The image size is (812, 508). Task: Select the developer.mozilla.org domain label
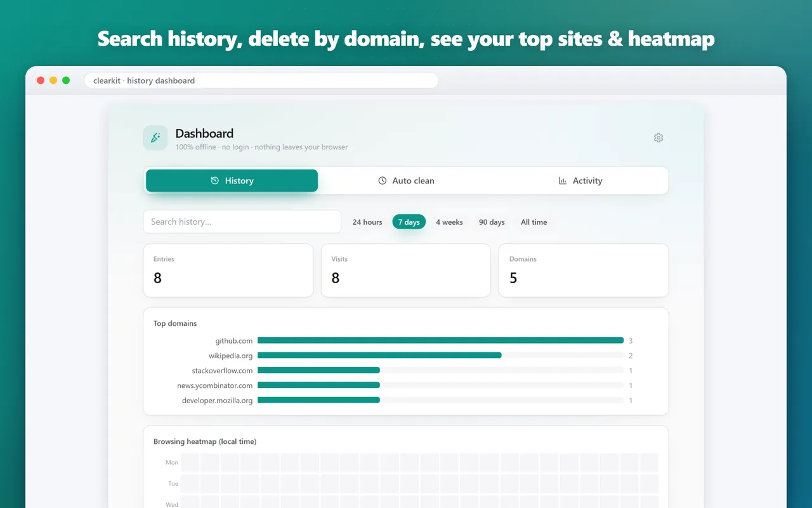(x=218, y=401)
